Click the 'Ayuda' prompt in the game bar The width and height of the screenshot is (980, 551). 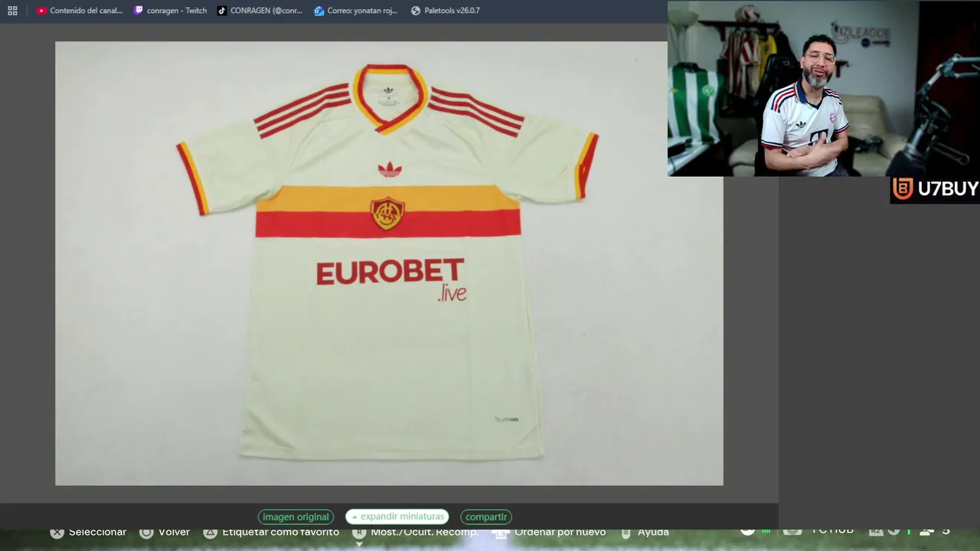645,532
